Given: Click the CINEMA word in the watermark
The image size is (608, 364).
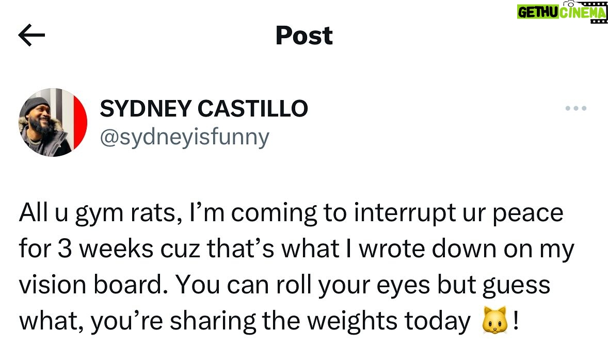Looking at the screenshot, I should click(583, 12).
